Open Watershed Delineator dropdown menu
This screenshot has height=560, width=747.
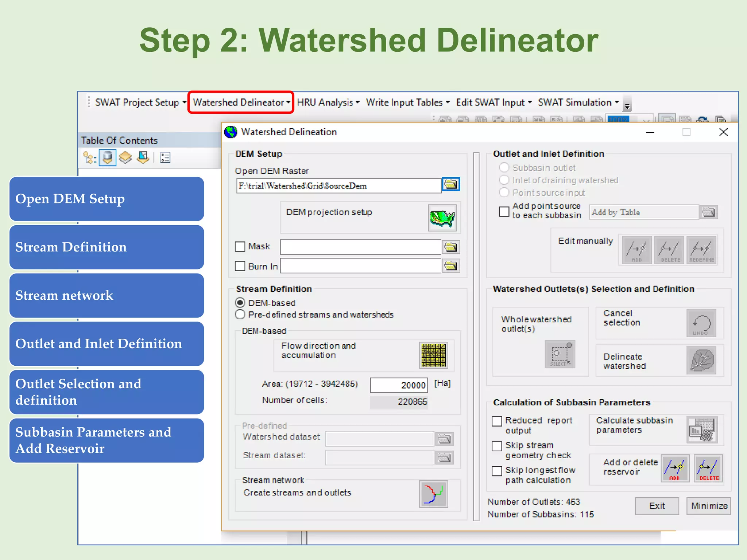241,102
